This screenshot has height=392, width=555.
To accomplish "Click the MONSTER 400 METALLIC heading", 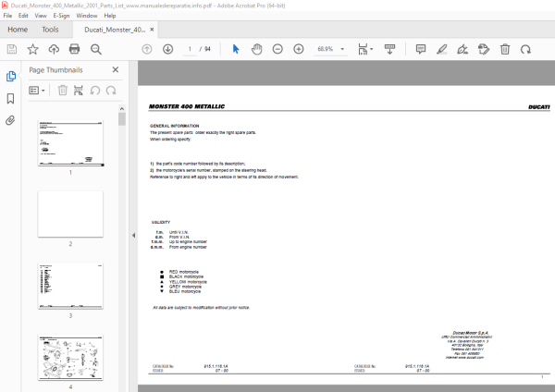I will pyautogui.click(x=187, y=106).
